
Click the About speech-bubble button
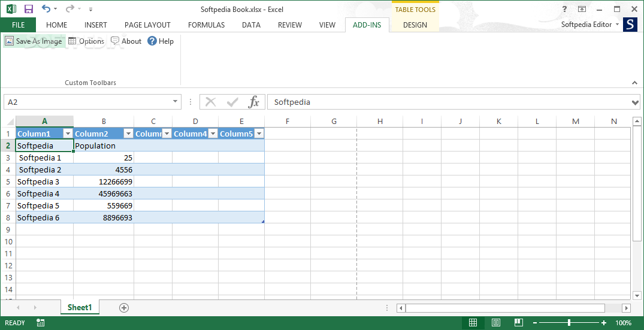pos(126,41)
